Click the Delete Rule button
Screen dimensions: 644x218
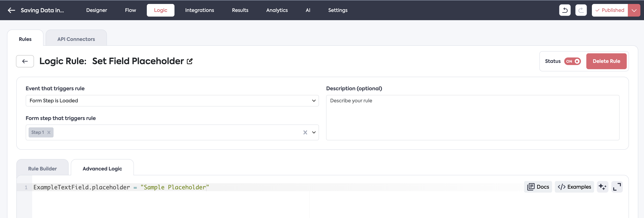pos(606,61)
